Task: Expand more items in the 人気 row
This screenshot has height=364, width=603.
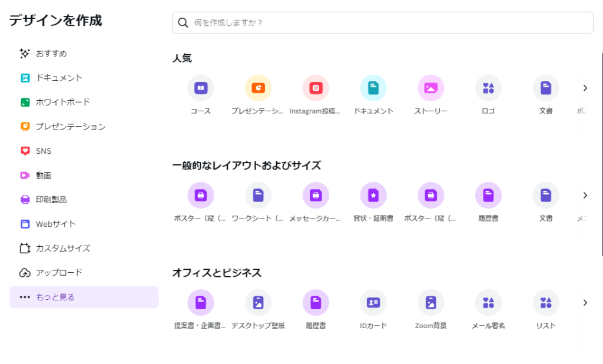Action: click(585, 87)
